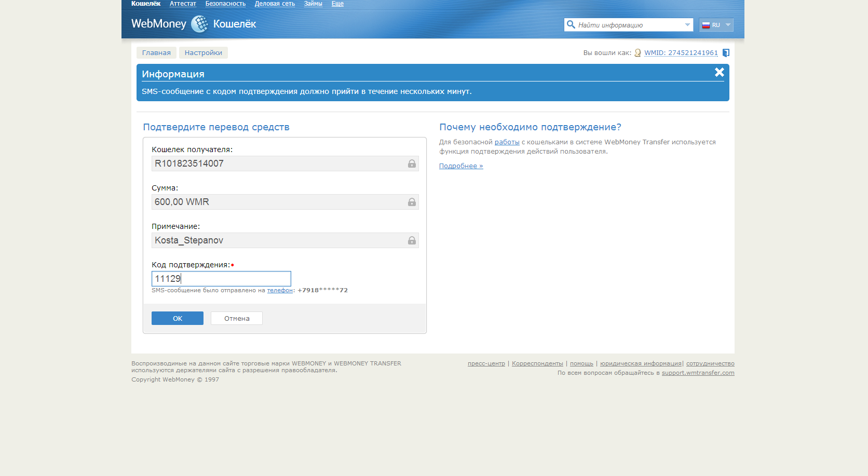The height and width of the screenshot is (476, 868).
Task: Click the logout door icon
Action: pyautogui.click(x=726, y=52)
